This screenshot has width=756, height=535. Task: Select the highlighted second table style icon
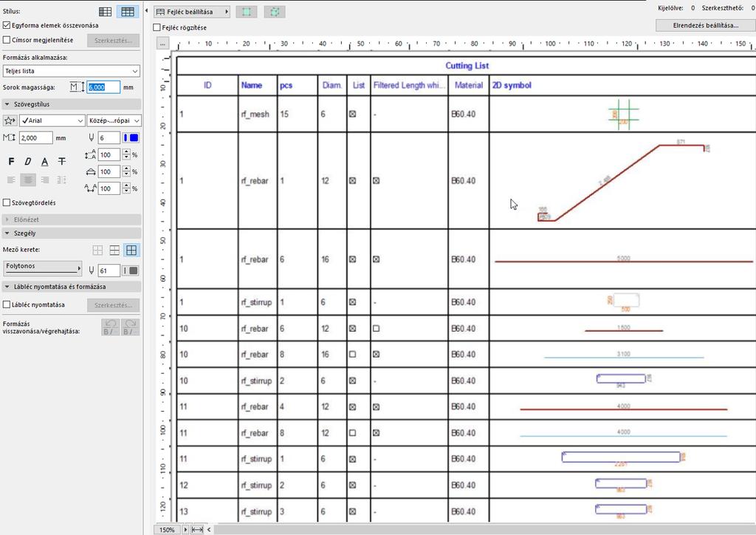tap(128, 12)
